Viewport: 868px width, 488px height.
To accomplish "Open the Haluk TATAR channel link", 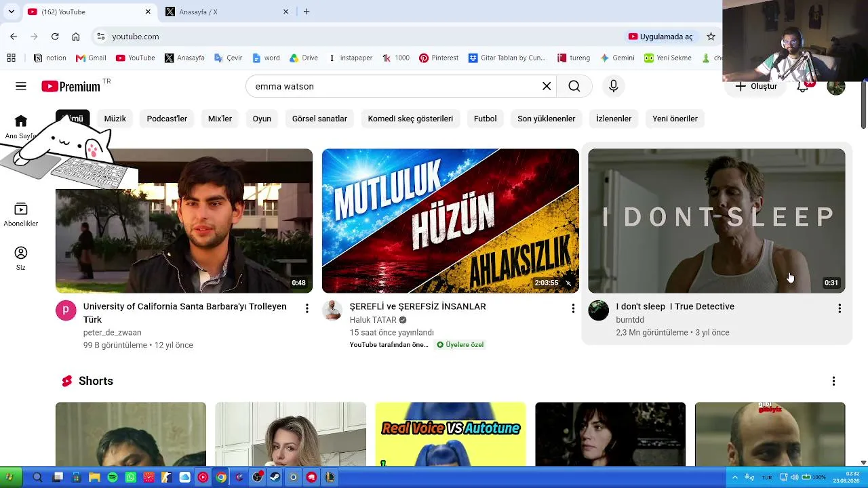I will coord(373,320).
